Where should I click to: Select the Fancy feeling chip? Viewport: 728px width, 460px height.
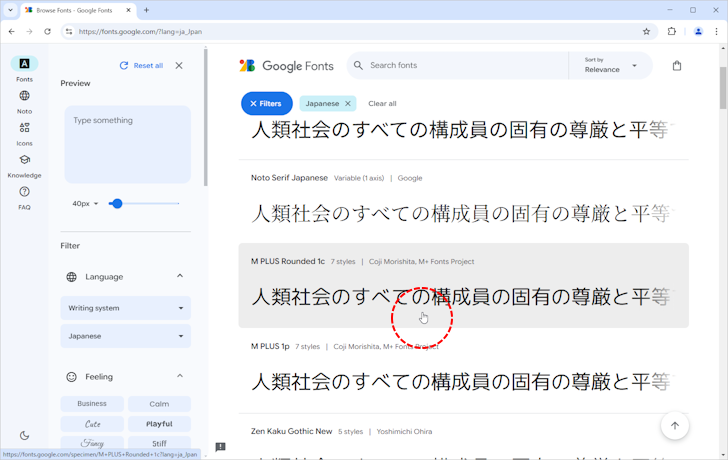[92, 443]
